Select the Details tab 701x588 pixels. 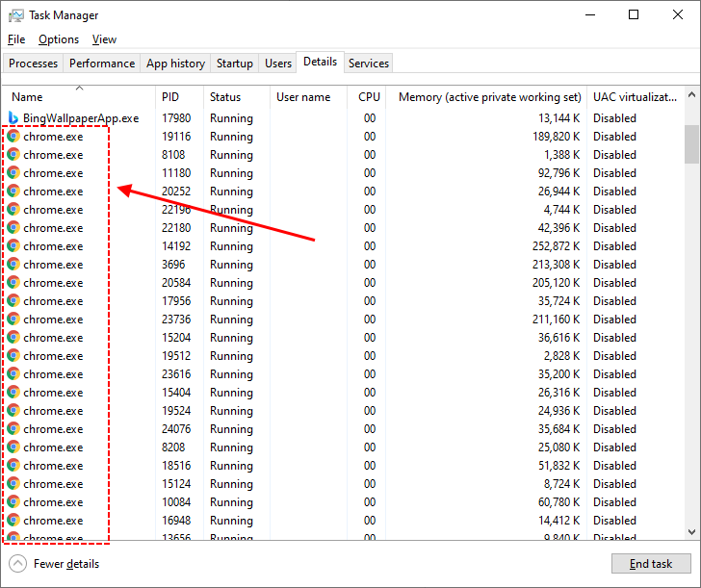(x=320, y=62)
